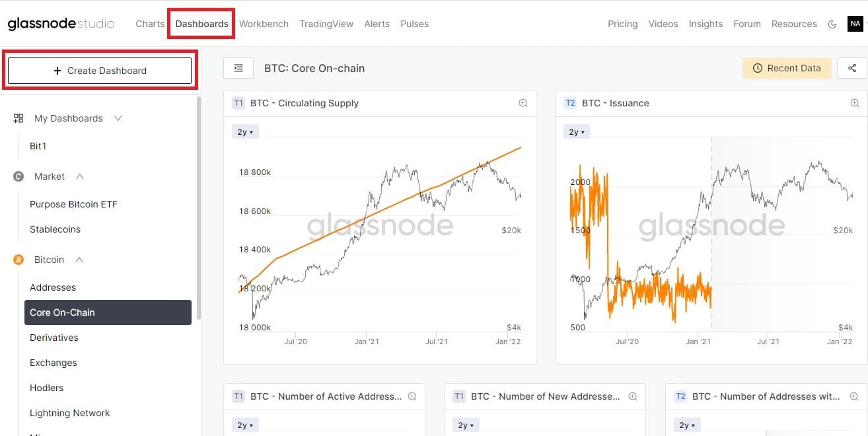Image resolution: width=868 pixels, height=436 pixels.
Task: Click the glassnode studio logo
Action: (x=61, y=24)
